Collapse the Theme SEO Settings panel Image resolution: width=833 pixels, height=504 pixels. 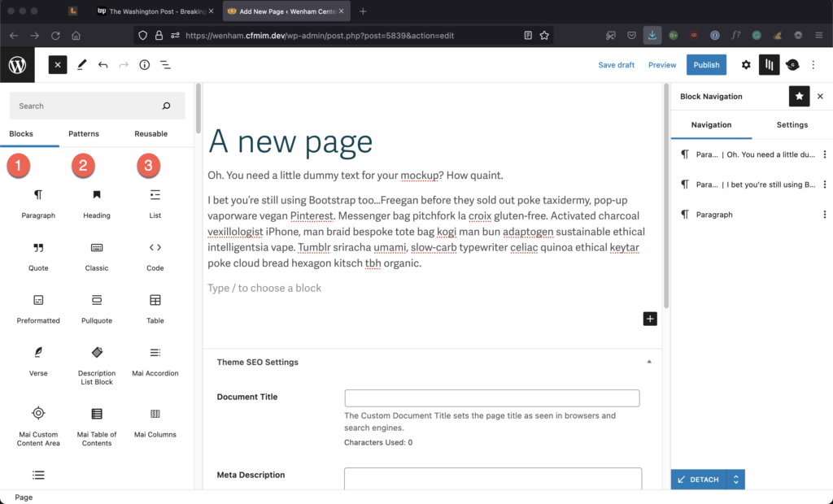coord(648,362)
